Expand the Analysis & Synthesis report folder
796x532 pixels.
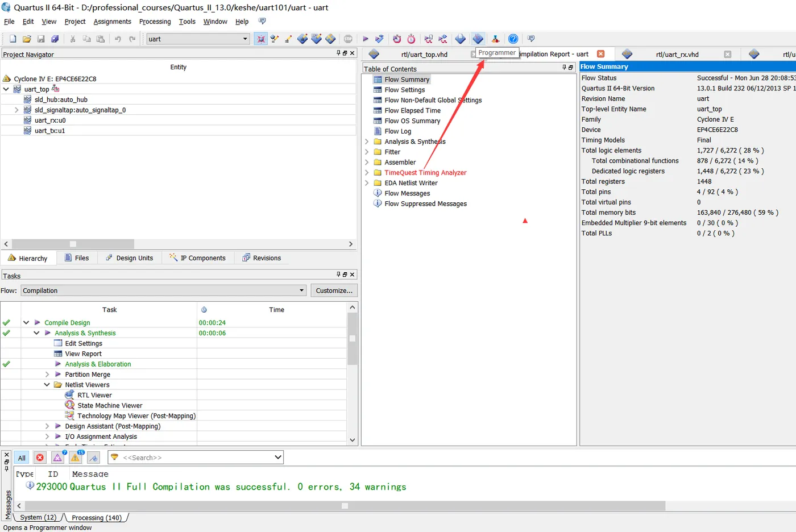(367, 142)
